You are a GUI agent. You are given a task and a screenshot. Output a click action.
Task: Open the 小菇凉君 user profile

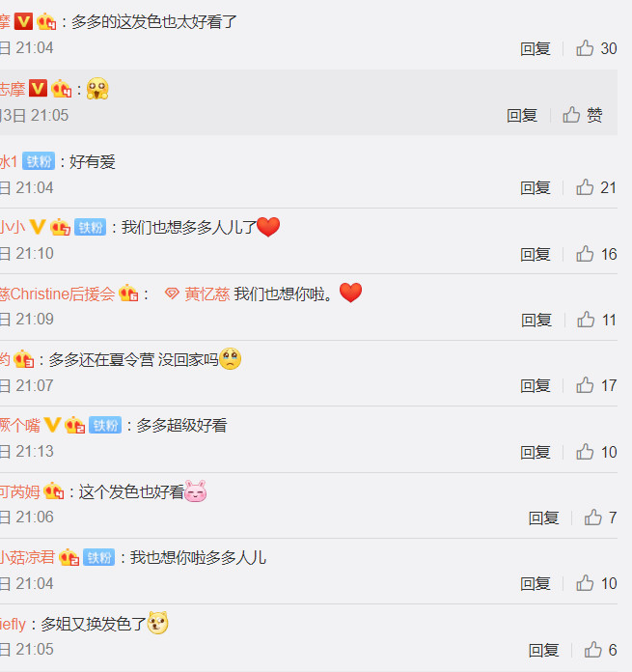(27, 557)
